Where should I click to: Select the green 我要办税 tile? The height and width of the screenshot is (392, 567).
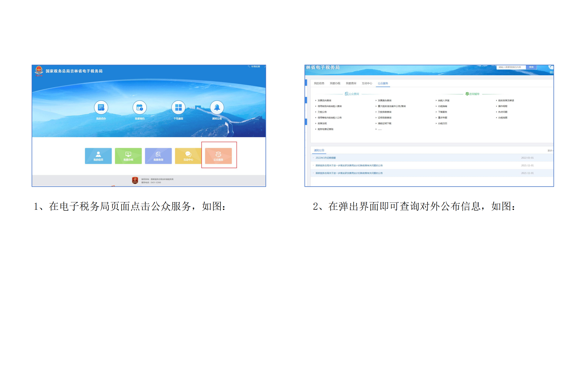click(x=128, y=156)
